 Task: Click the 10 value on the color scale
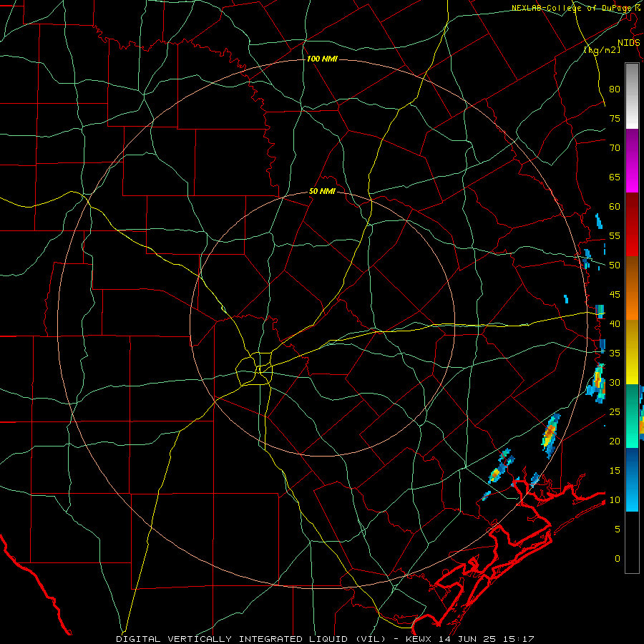coord(615,500)
